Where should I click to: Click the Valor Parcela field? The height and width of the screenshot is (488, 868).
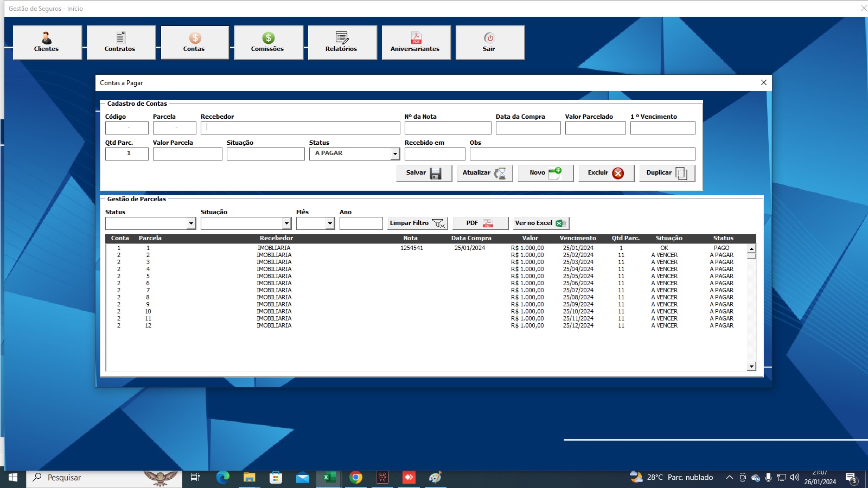point(188,154)
